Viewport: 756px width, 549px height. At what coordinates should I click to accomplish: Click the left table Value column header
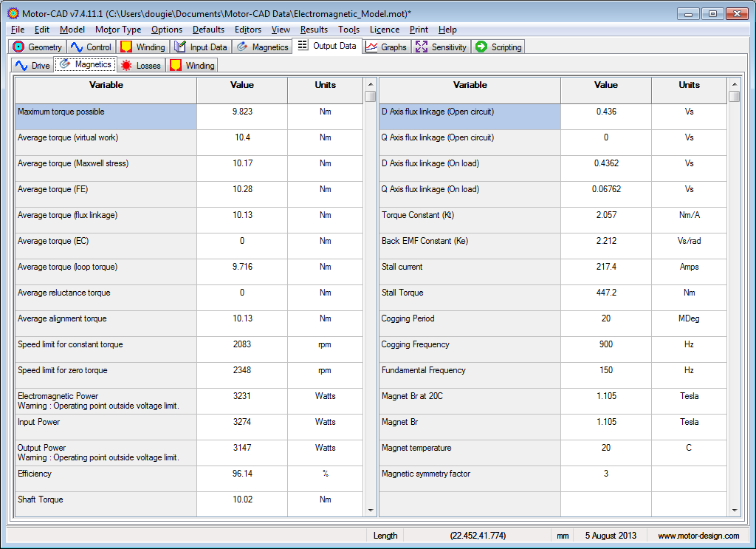pos(242,86)
